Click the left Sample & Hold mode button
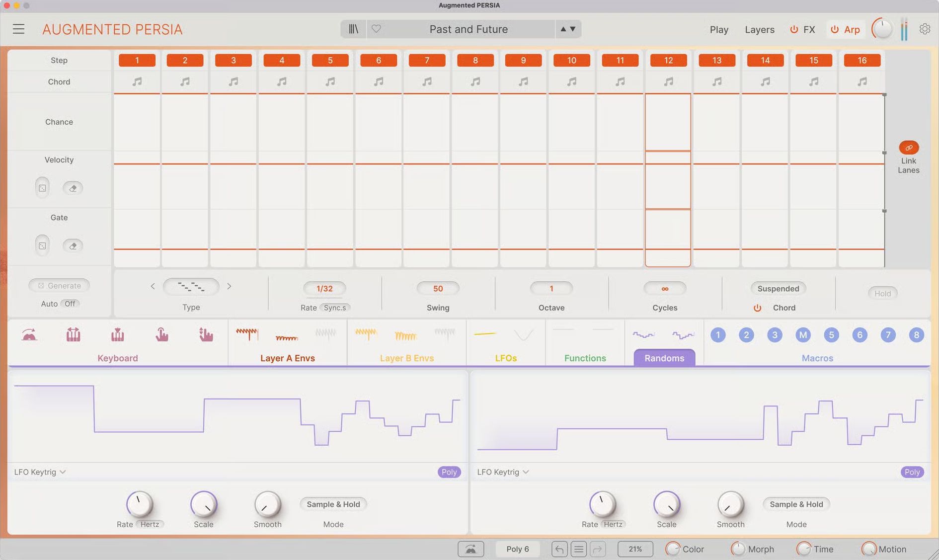 [333, 504]
